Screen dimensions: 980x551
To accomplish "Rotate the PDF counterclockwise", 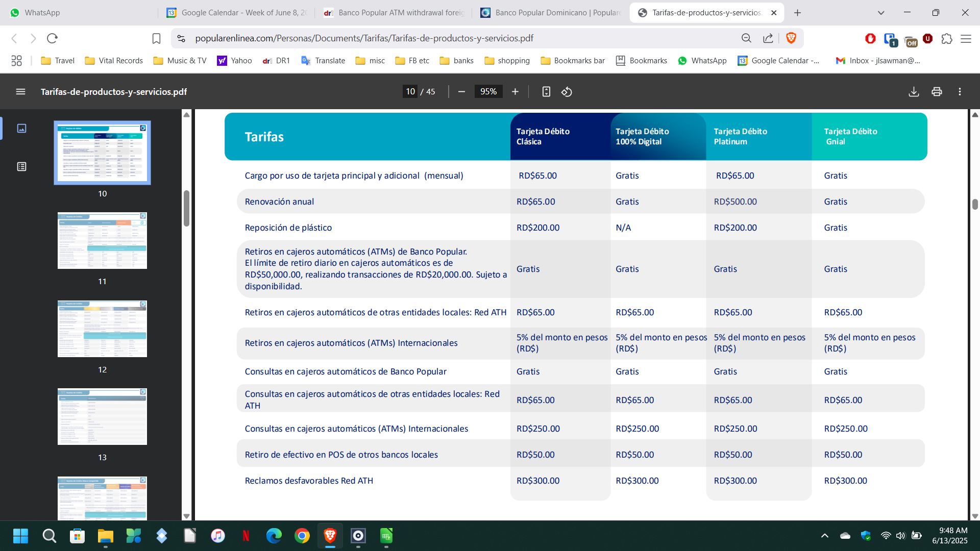I will pyautogui.click(x=567, y=92).
